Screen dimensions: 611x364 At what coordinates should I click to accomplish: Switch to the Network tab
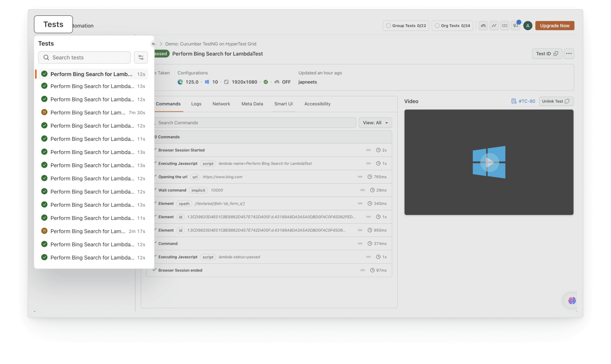click(x=221, y=104)
